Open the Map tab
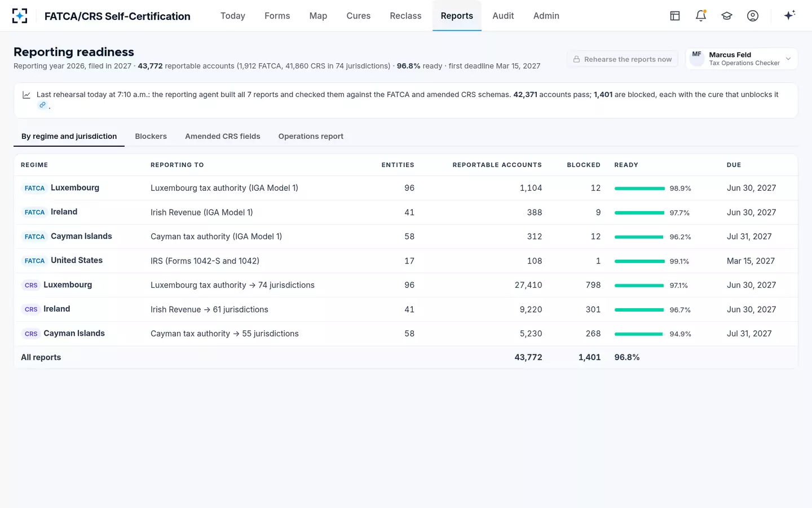Screen dimensions: 812x508 318,16
